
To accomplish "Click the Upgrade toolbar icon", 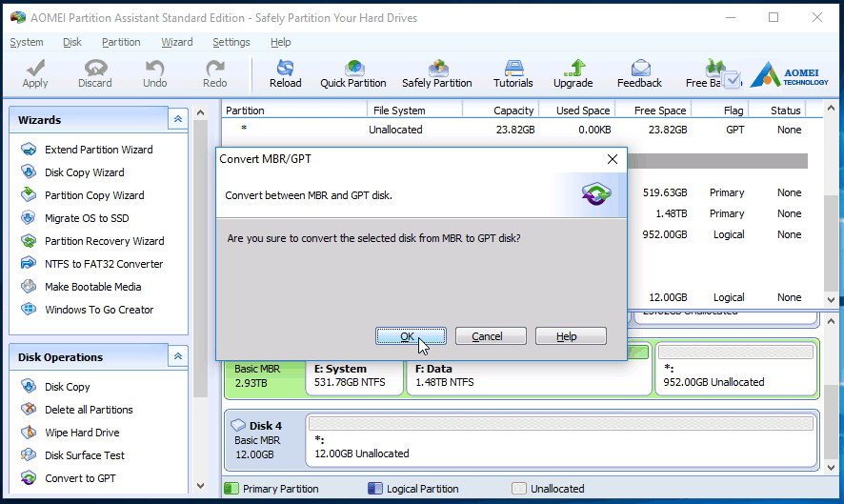I will coord(573,73).
